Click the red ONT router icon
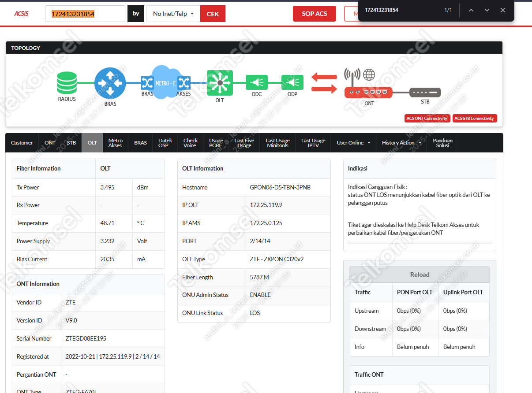Viewport: 532px width, 393px height. [x=368, y=92]
